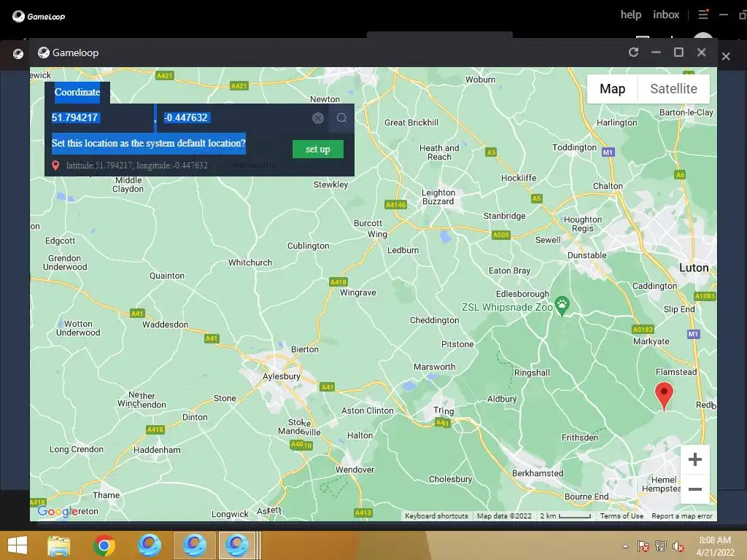Click the Wingrave label on map
Screen dimensions: 747x560
coord(357,292)
